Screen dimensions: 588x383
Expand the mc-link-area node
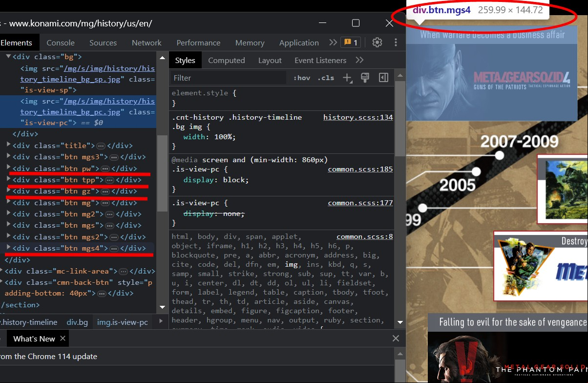(x=1, y=271)
